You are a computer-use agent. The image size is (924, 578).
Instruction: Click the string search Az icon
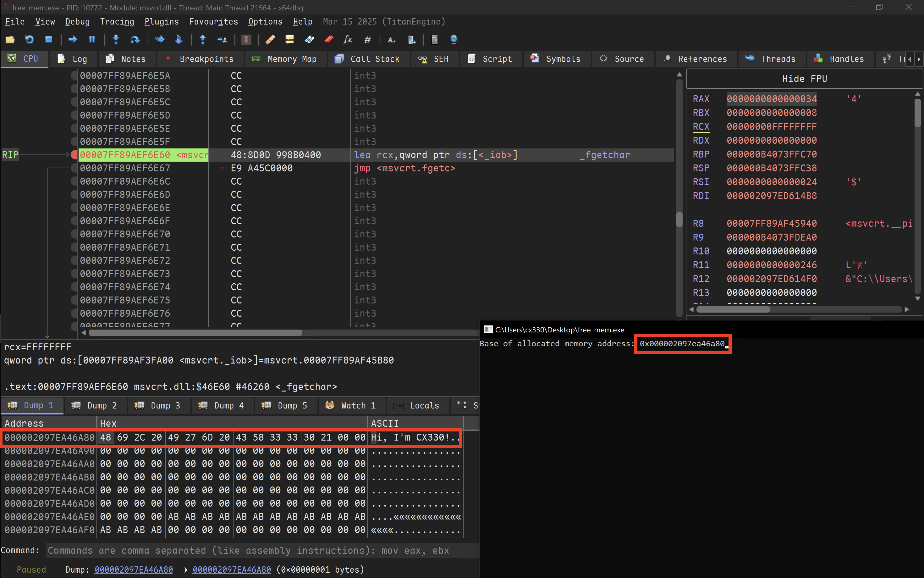pos(392,39)
